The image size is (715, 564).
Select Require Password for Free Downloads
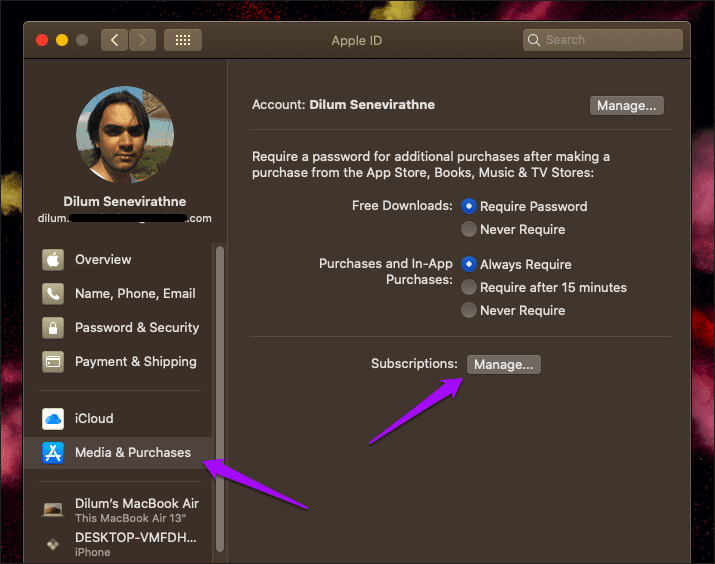(469, 206)
